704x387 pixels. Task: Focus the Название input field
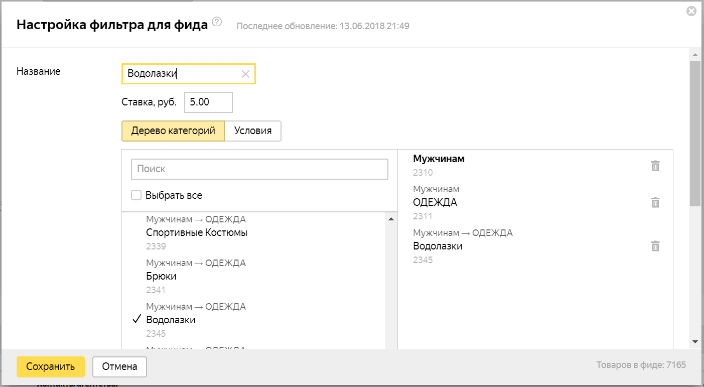[189, 74]
